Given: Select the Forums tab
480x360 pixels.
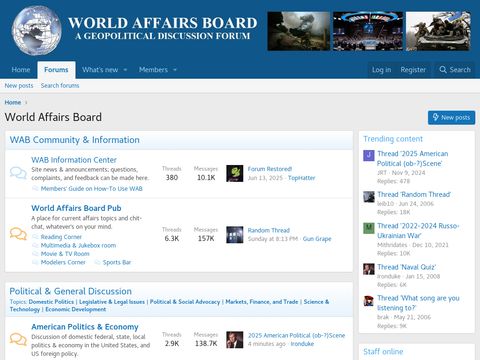Looking at the screenshot, I should click(x=56, y=70).
